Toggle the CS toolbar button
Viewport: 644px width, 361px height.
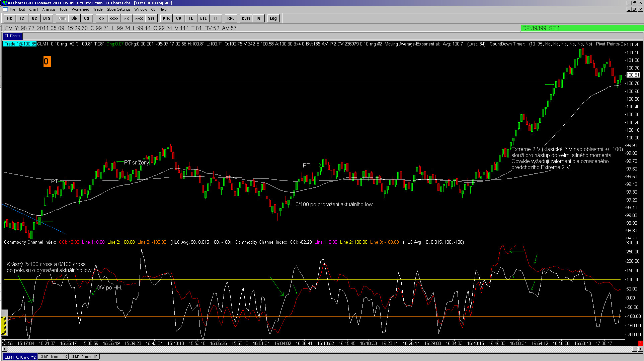87,18
